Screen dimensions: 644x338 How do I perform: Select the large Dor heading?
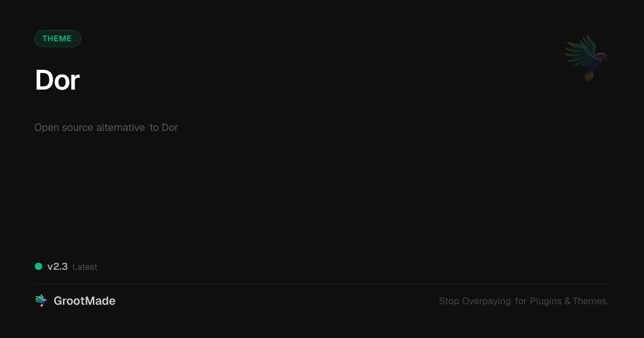coord(57,80)
